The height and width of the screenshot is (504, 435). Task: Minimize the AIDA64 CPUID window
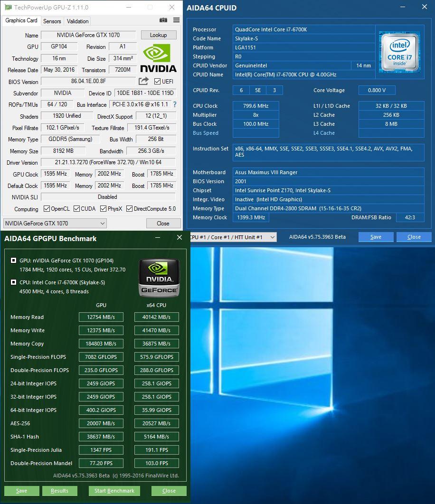[x=403, y=7]
